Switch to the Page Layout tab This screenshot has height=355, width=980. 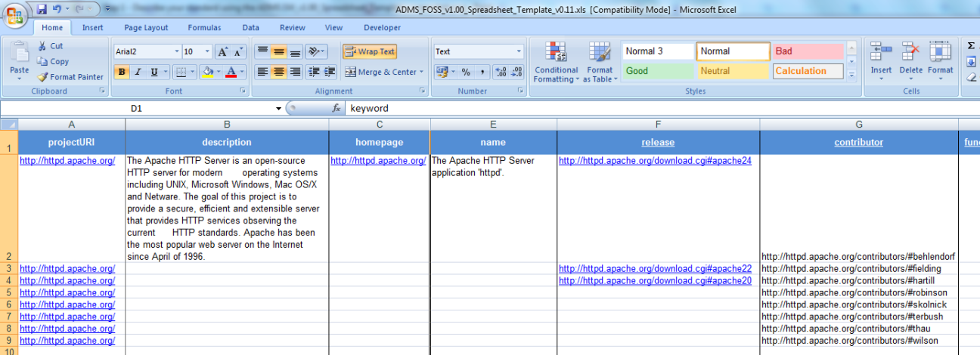[146, 27]
